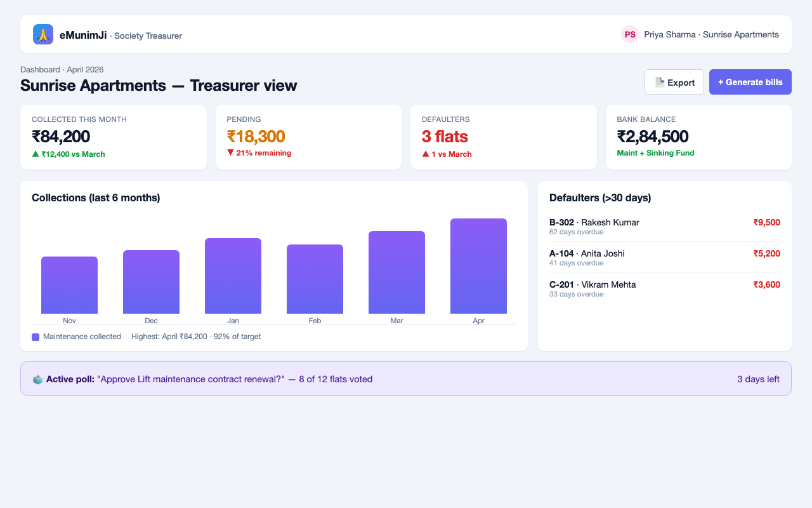Click the Feb bar in collections chart
The image size is (812, 508).
click(315, 279)
